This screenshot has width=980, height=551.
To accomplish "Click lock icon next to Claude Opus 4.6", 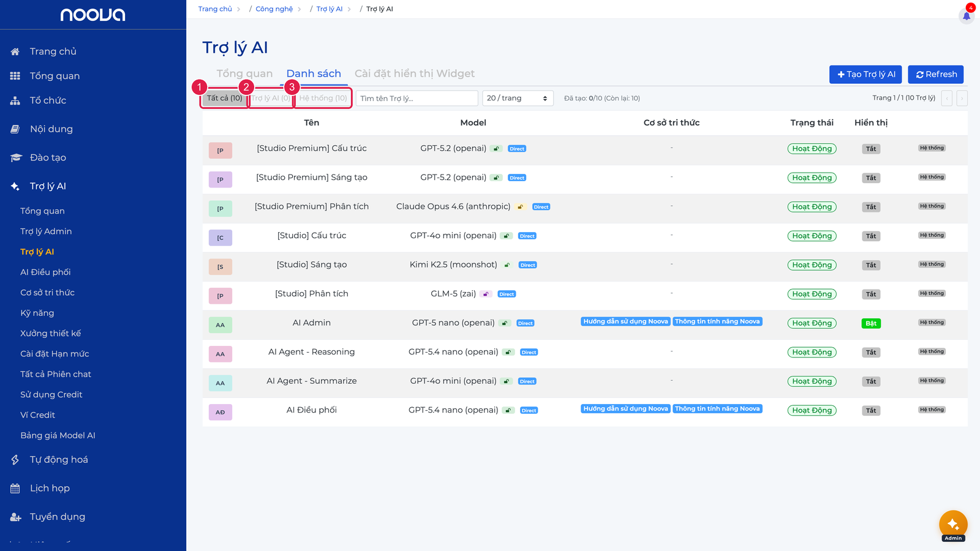I will pyautogui.click(x=521, y=207).
